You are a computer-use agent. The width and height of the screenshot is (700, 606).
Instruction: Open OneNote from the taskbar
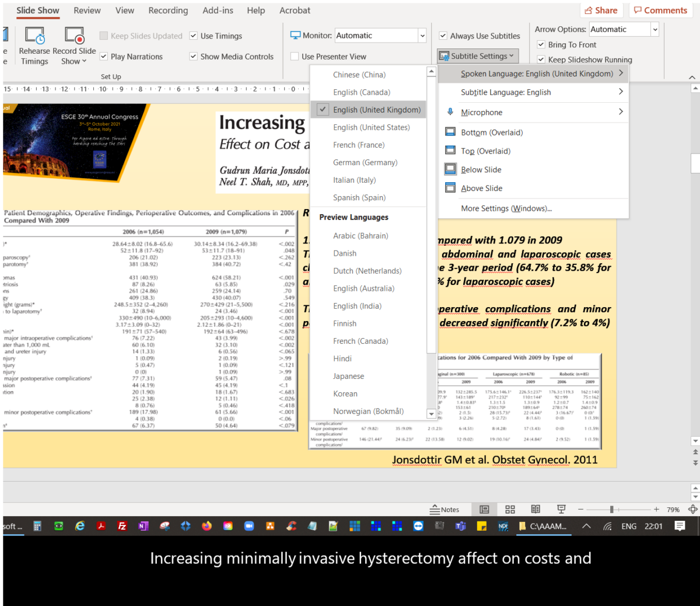click(x=143, y=526)
